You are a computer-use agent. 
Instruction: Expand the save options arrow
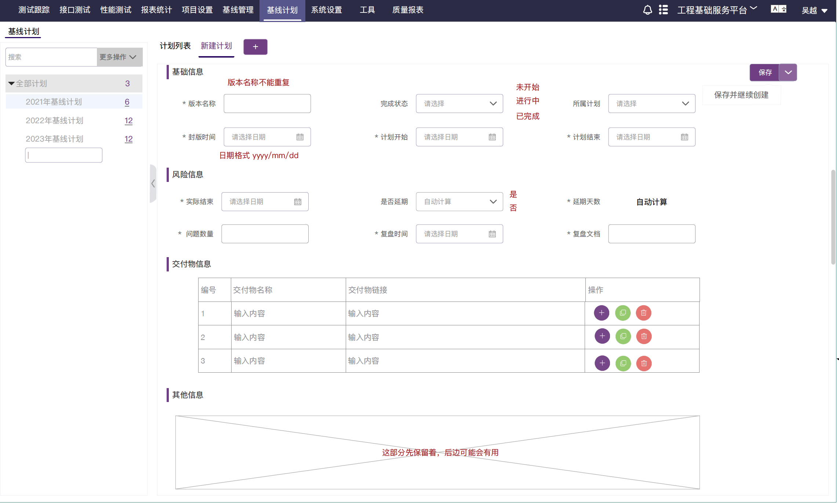point(788,72)
